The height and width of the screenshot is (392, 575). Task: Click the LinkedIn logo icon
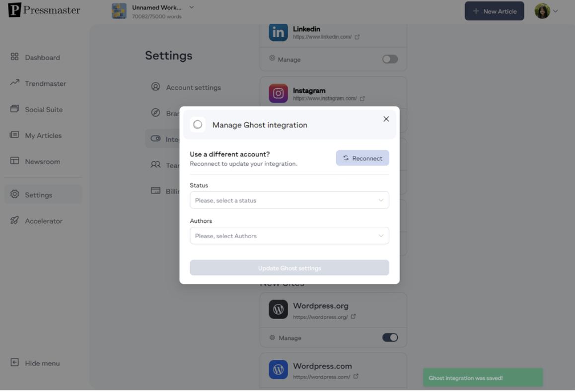[278, 32]
